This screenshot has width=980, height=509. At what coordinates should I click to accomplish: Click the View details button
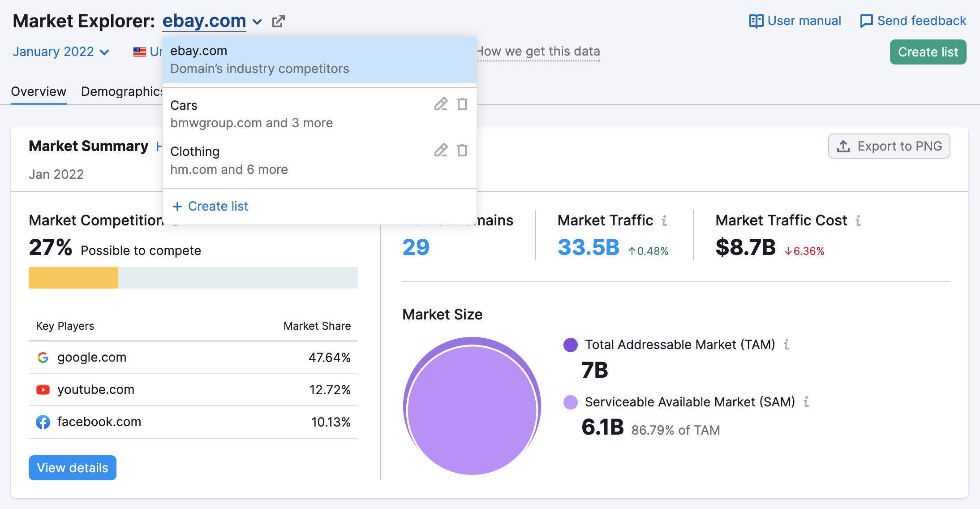tap(73, 468)
